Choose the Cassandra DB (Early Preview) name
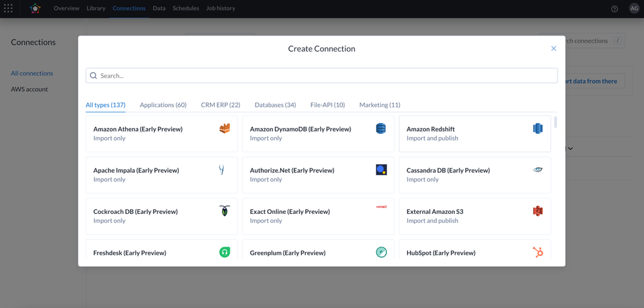 448,170
